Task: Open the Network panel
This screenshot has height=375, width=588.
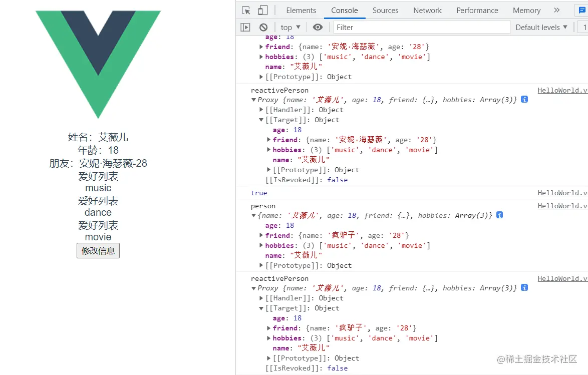Action: click(427, 10)
